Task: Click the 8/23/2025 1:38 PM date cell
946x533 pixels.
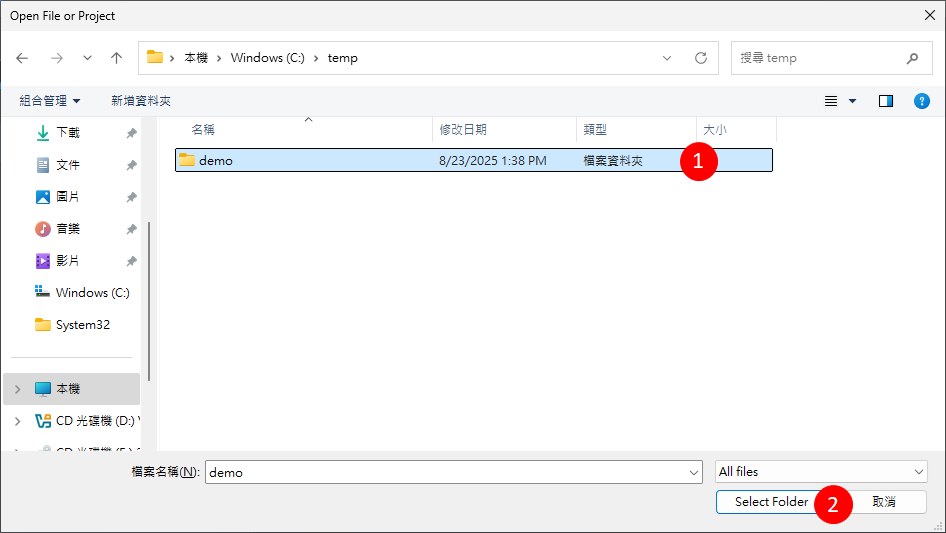Action: (493, 161)
